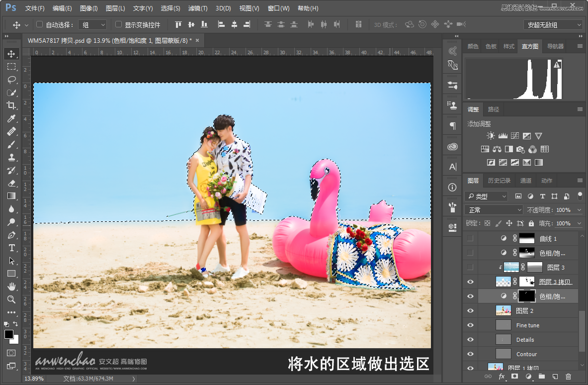The width and height of the screenshot is (588, 385).
Task: Select the Move tool in the toolbar
Action: pyautogui.click(x=11, y=54)
